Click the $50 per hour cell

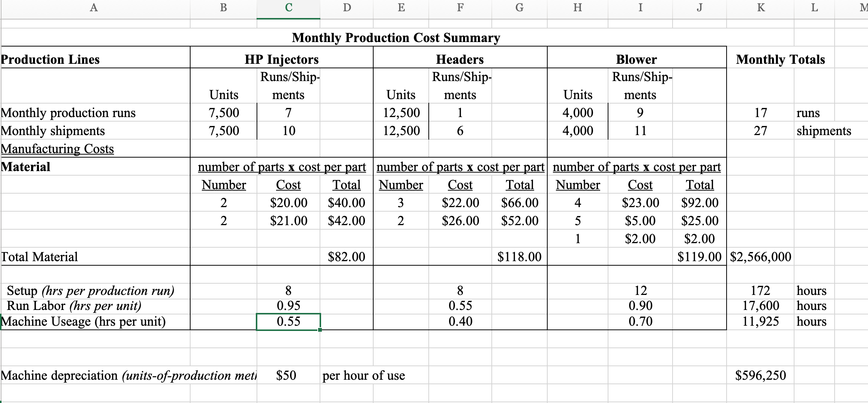(286, 375)
